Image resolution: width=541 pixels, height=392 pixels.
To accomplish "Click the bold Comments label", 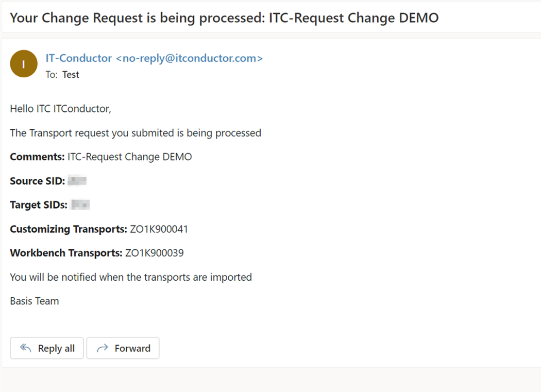I will tap(33, 156).
